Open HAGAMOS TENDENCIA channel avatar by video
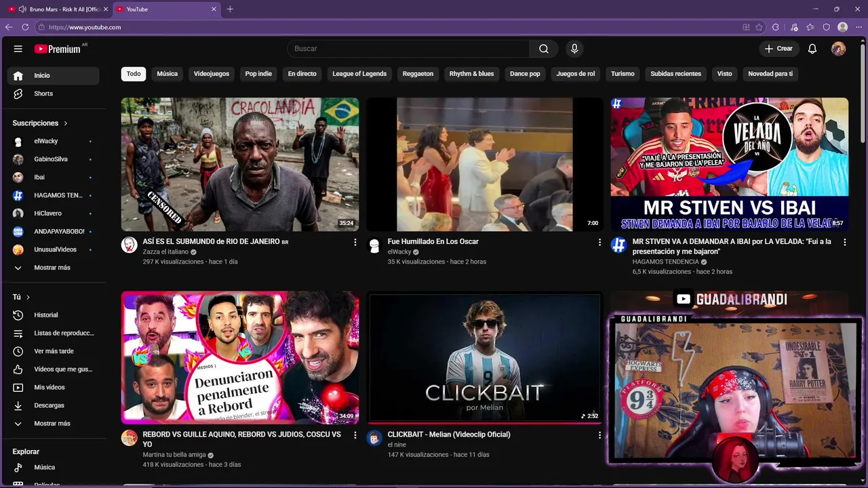Screen dimensions: 868x488 pyautogui.click(x=618, y=245)
